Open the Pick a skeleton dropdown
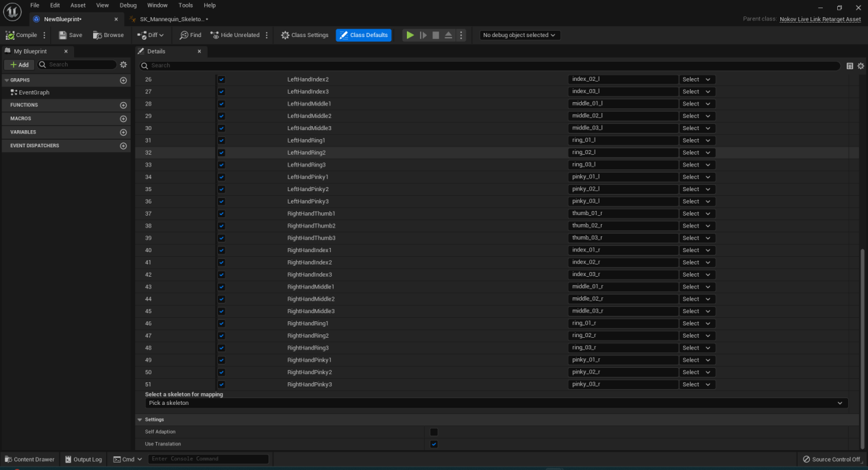Viewport: 868px width, 470px height. (x=497, y=404)
